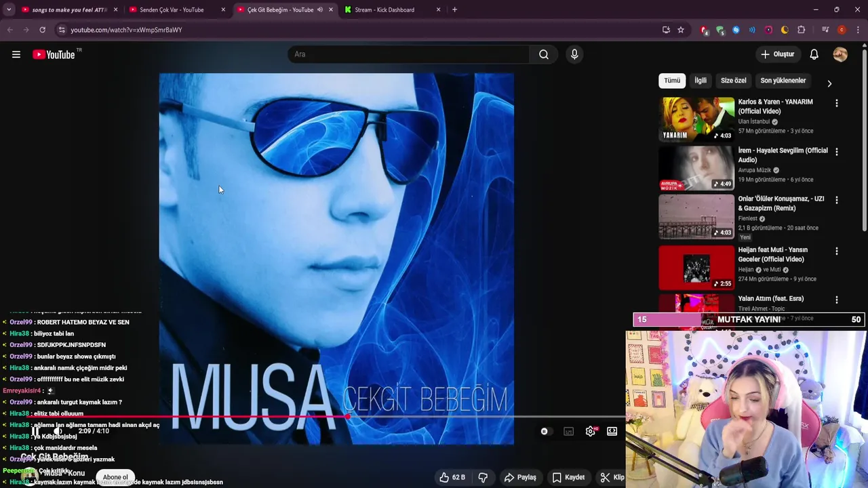Go forward in the browser history
The width and height of the screenshot is (868, 488).
[x=26, y=30]
